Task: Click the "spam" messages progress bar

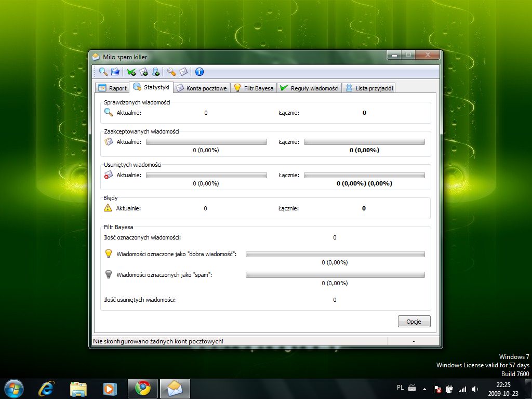Action: pyautogui.click(x=335, y=275)
